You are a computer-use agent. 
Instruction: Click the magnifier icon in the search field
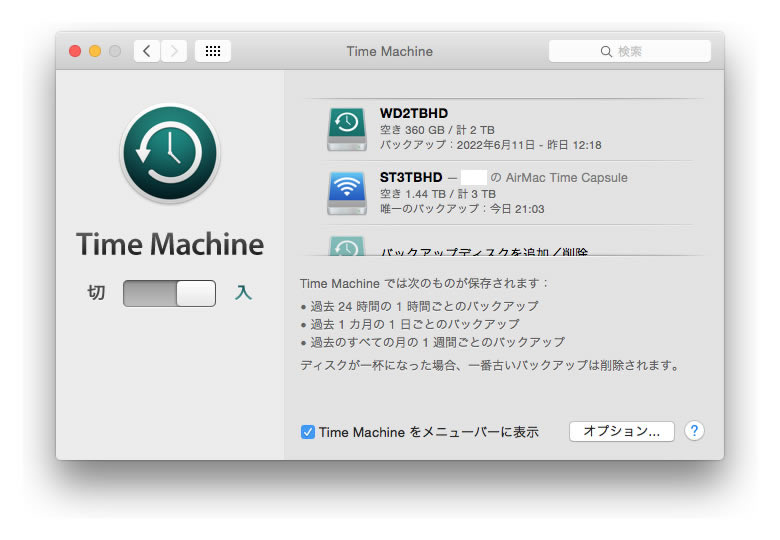[606, 51]
